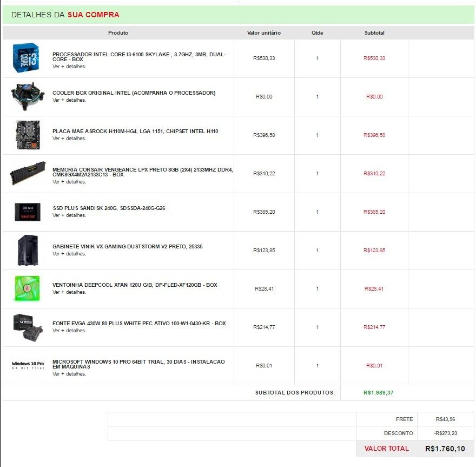
Task: Click the red subtotal R$0,00 for cooler
Action: pyautogui.click(x=374, y=96)
